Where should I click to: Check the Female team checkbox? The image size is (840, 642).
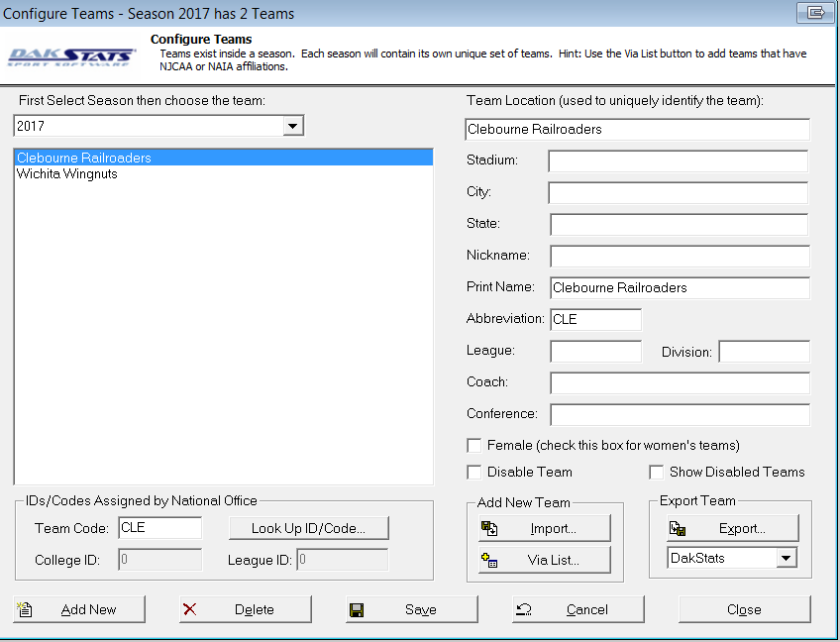pos(474,446)
